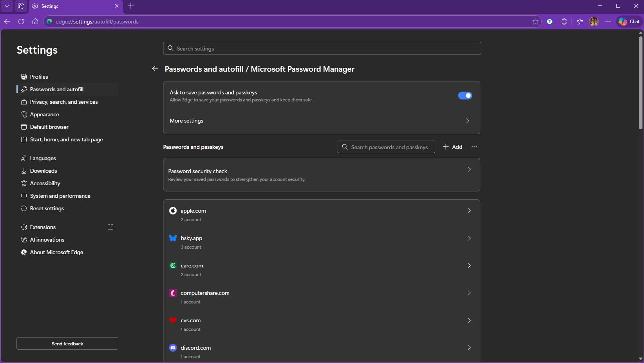Open Default browser settings

pos(67,127)
